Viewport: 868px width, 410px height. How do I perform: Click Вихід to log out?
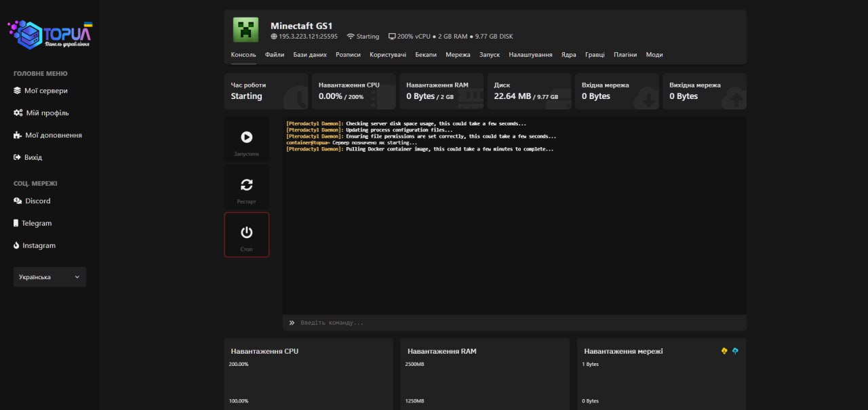click(33, 157)
